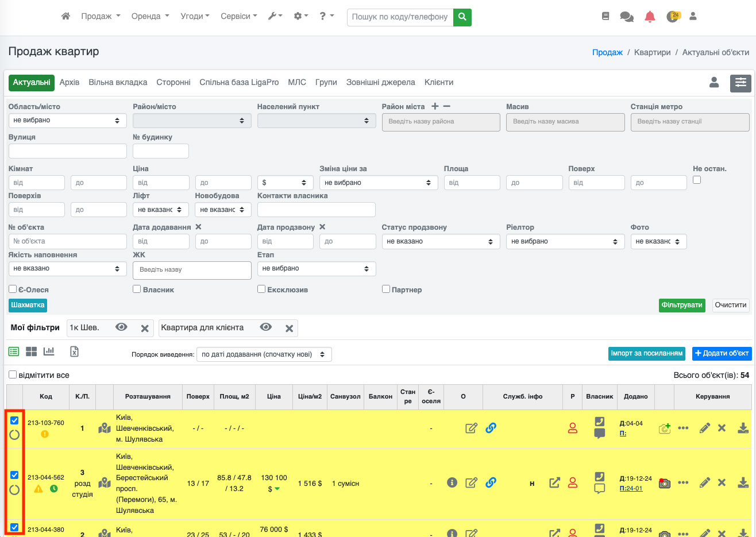Open the Оренда menu

150,16
